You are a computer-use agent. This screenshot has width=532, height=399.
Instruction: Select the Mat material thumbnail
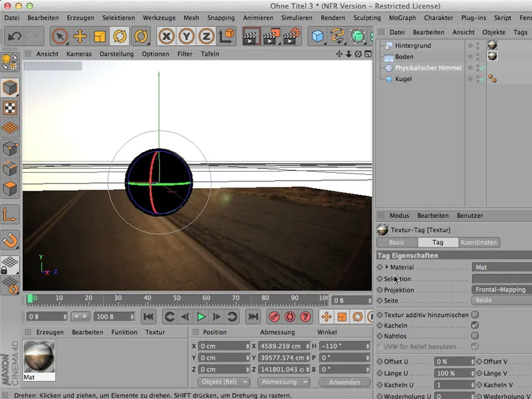(39, 356)
